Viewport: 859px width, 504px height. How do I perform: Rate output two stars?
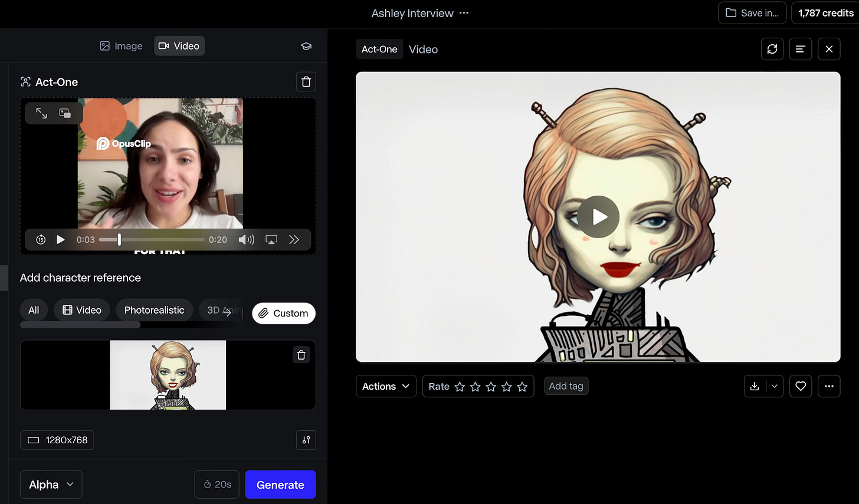click(476, 387)
